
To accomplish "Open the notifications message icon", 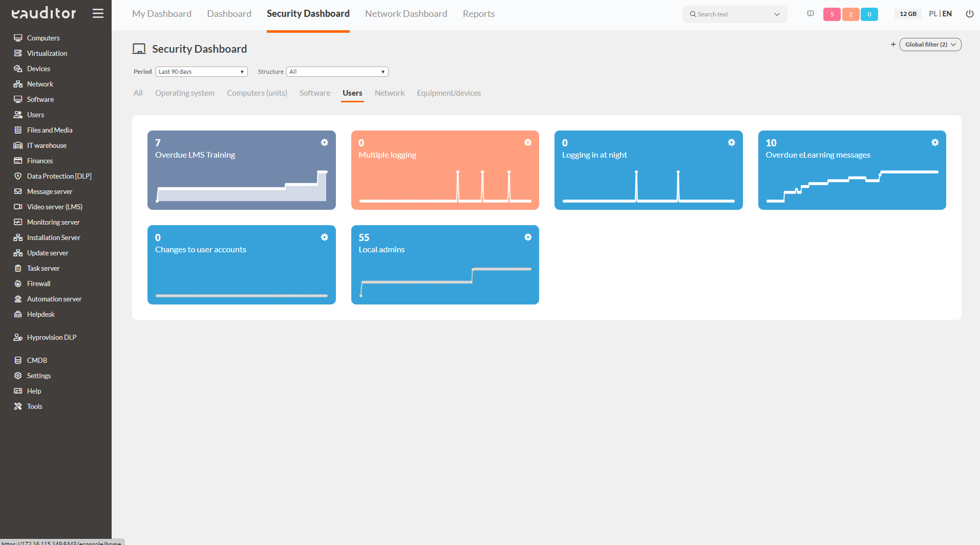I will coord(810,14).
